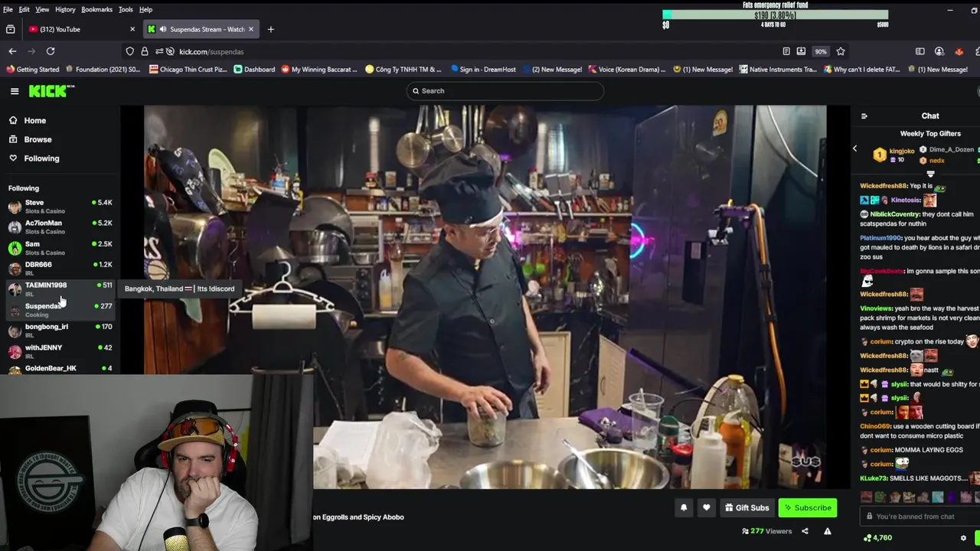Viewport: 980px width, 551px height.
Task: Open the Firefox account icon
Action: tap(939, 51)
